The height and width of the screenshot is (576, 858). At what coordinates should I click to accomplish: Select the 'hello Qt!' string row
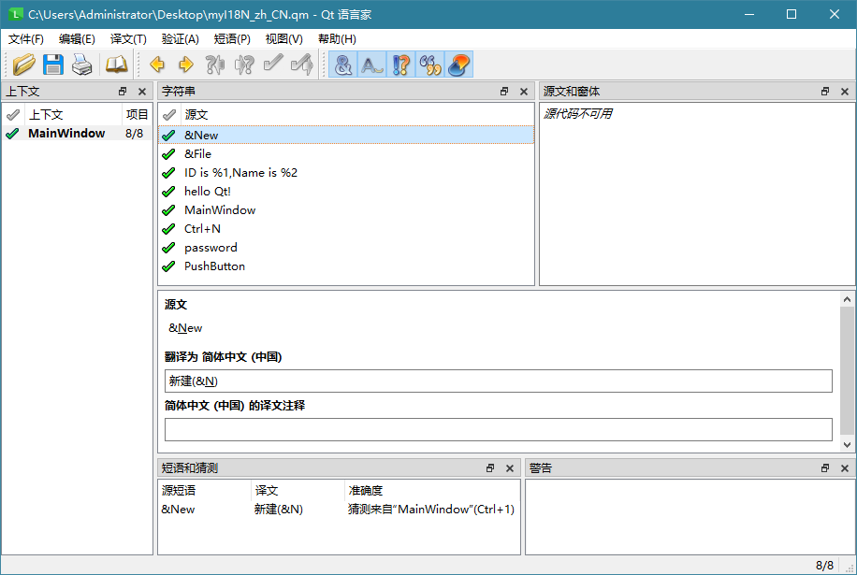click(346, 191)
